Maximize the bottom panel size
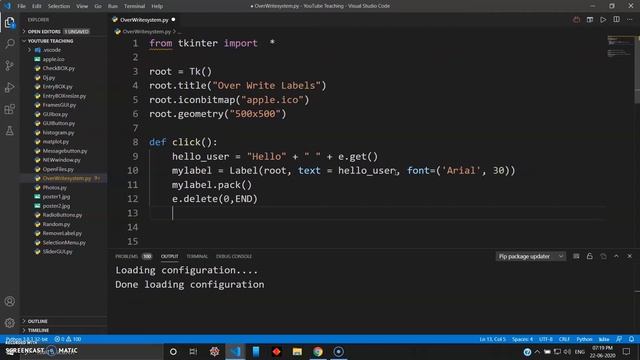Screen dimensions: 640x360 [616, 256]
